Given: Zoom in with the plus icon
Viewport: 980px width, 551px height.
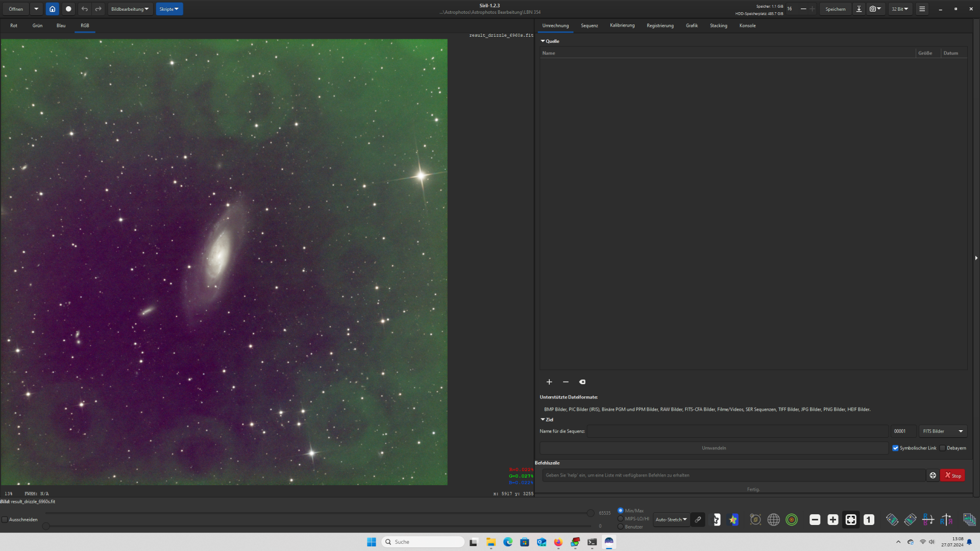Looking at the screenshot, I should point(833,519).
